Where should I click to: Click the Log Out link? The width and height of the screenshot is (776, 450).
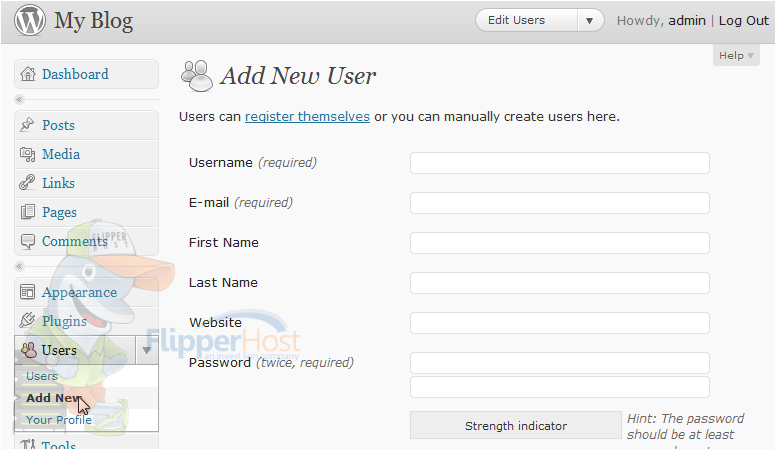pyautogui.click(x=743, y=21)
